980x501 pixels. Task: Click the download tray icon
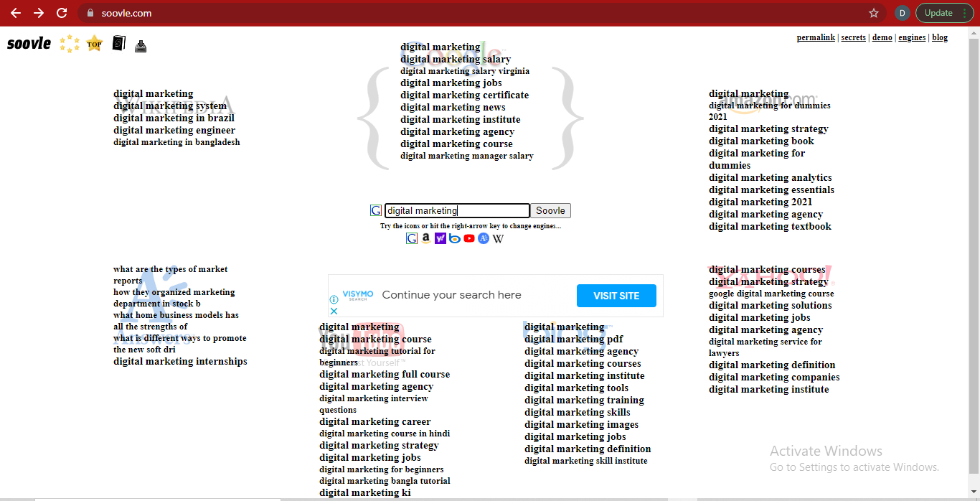pos(141,46)
